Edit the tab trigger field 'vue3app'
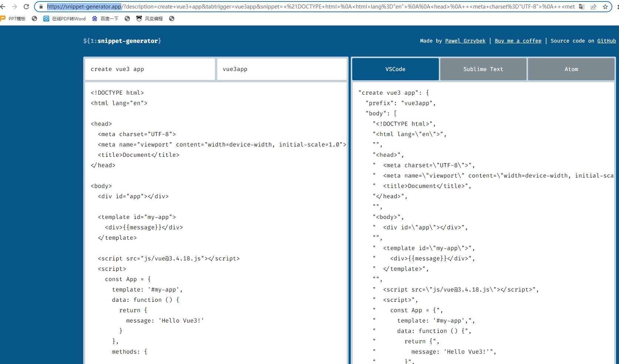Viewport: 619px width, 364px height. 282,69
